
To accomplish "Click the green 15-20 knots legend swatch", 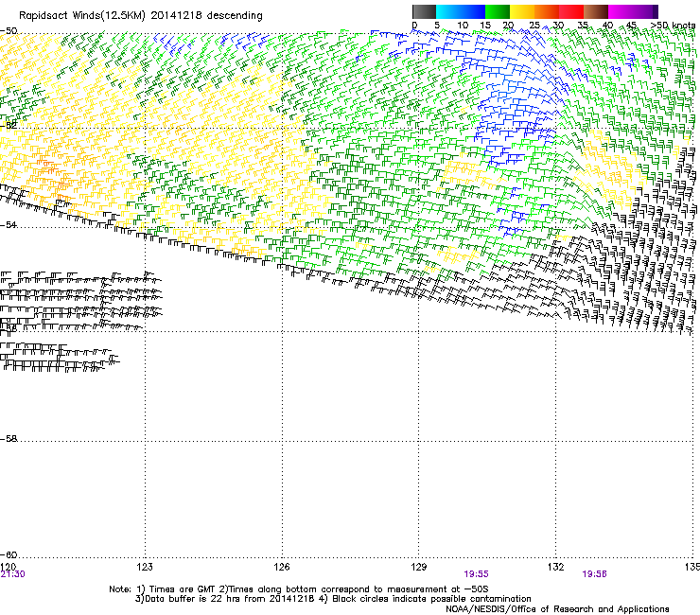I will coord(498,11).
